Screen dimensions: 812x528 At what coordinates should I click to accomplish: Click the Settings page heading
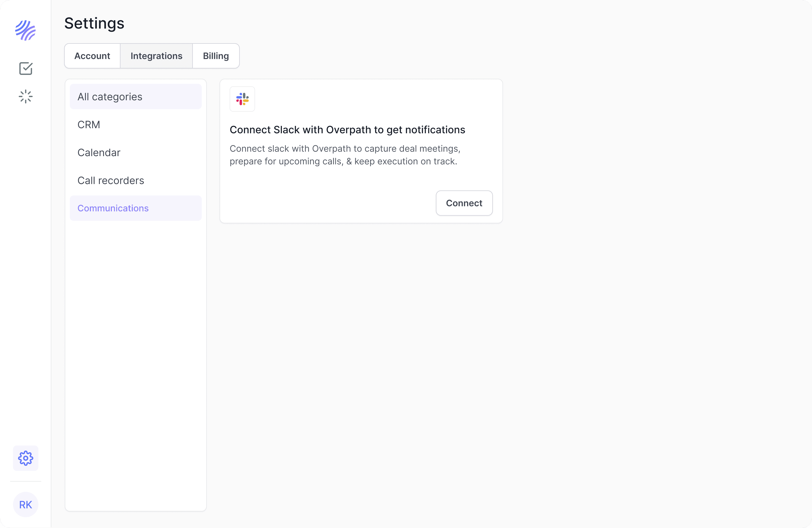point(94,23)
